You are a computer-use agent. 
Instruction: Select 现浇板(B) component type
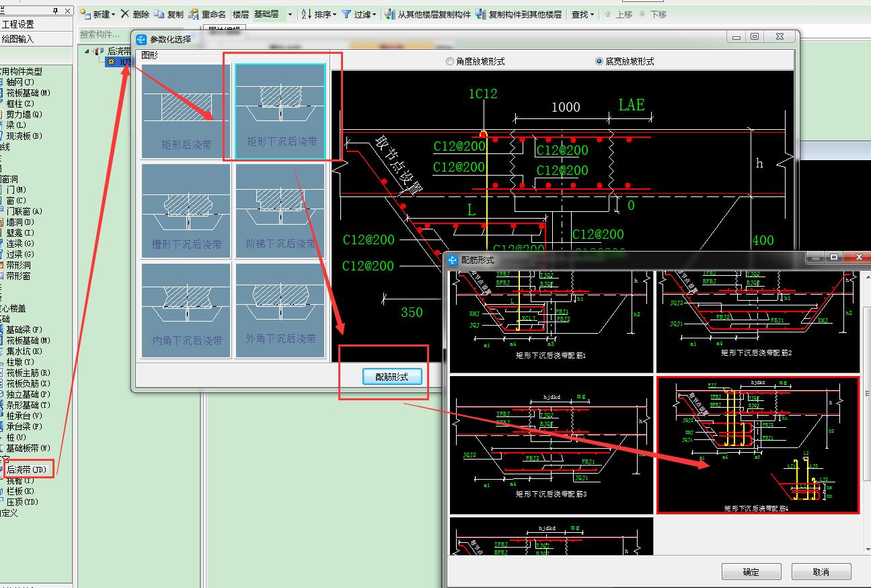[x=24, y=136]
